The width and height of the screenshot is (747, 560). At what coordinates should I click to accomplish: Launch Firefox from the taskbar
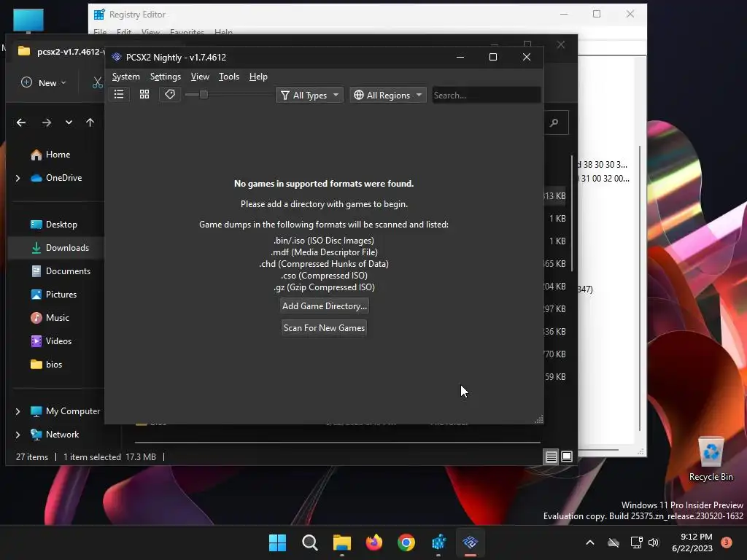tap(374, 542)
